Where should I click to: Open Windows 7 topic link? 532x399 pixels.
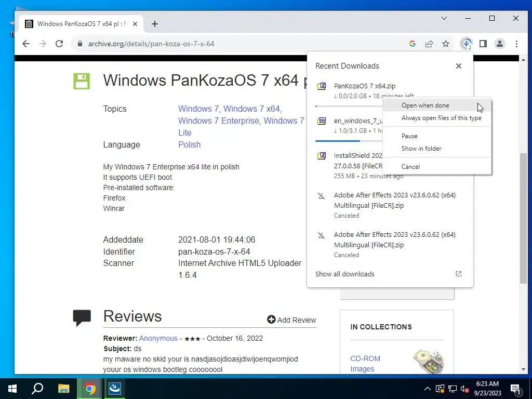tap(198, 109)
